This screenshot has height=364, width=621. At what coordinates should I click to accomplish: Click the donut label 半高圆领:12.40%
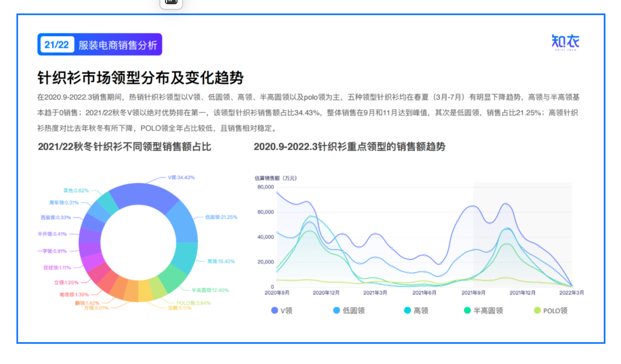click(x=210, y=290)
